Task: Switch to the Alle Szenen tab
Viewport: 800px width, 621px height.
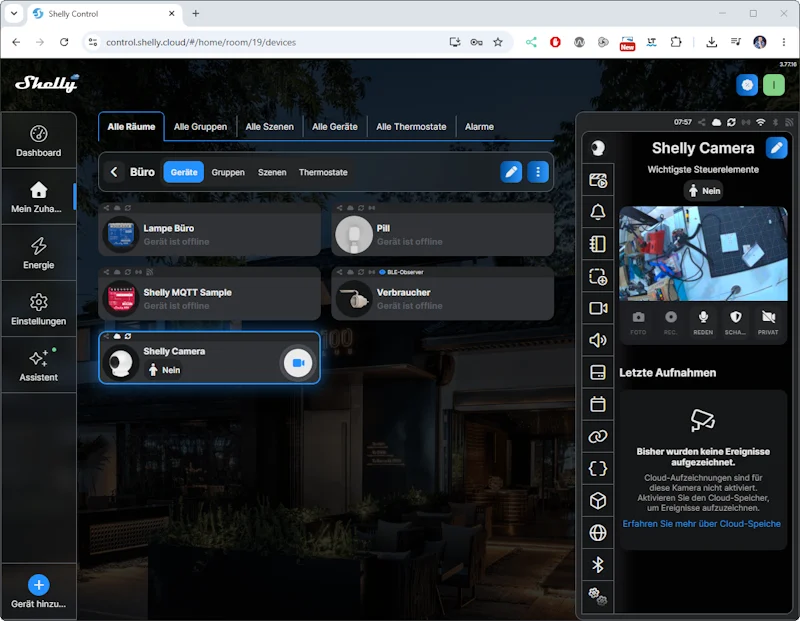Action: [269, 127]
